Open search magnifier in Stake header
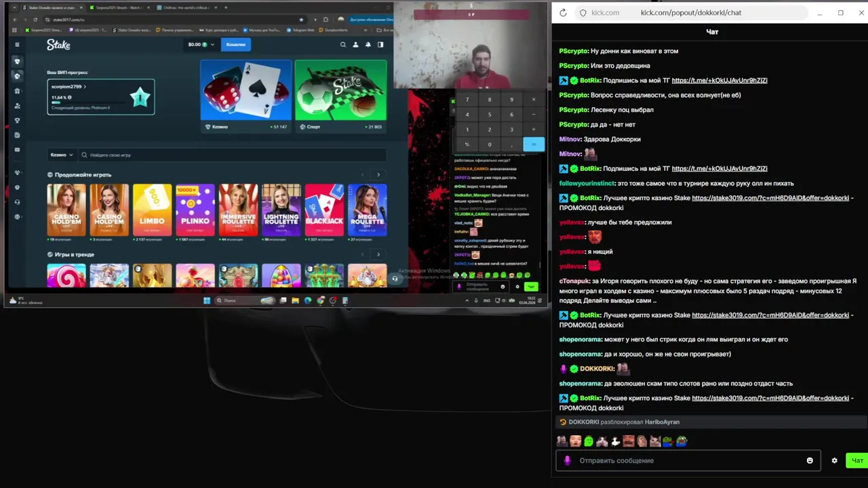 [x=342, y=45]
